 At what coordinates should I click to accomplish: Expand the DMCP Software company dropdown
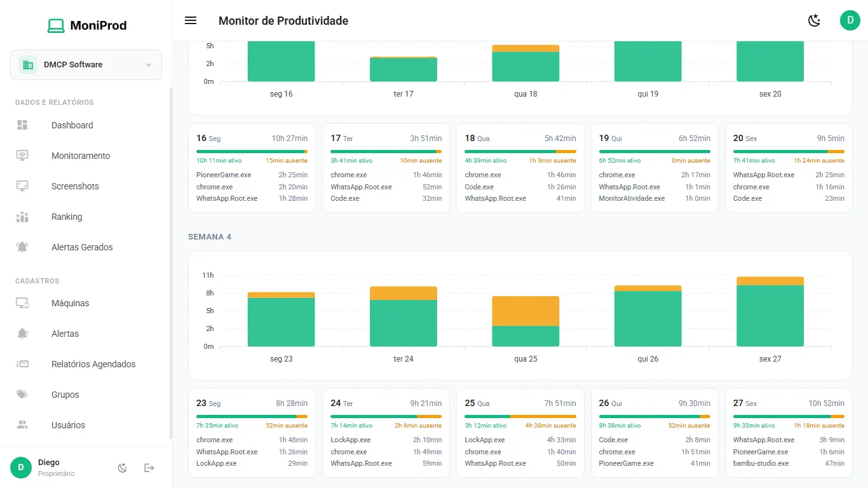click(86, 65)
